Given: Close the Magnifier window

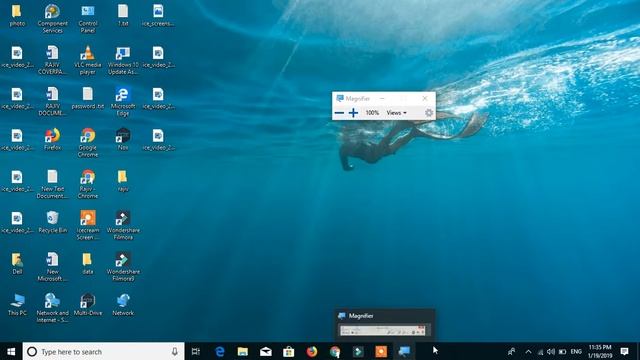Looking at the screenshot, I should coord(425,98).
